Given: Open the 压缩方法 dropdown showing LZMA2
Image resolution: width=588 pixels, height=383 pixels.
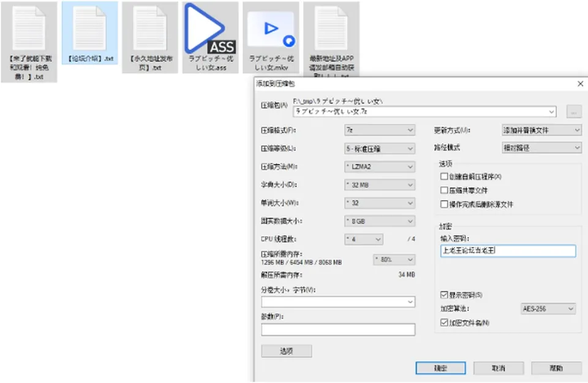Looking at the screenshot, I should [x=380, y=166].
